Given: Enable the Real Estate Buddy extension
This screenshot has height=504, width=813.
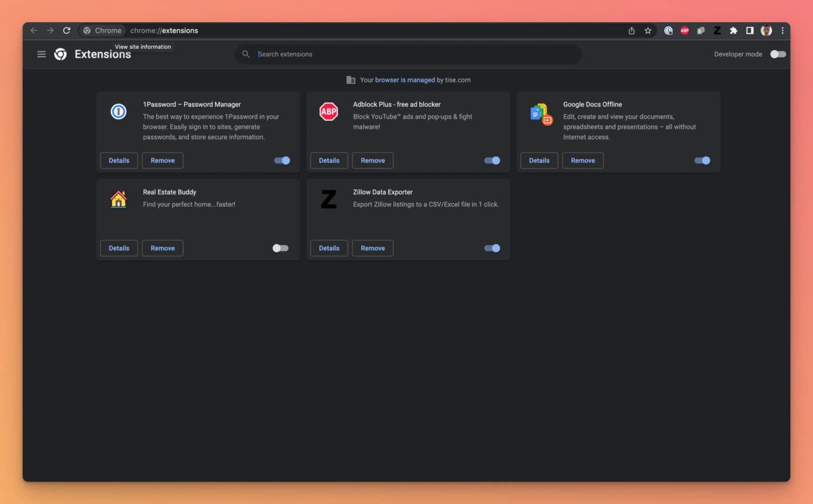Looking at the screenshot, I should coord(281,248).
